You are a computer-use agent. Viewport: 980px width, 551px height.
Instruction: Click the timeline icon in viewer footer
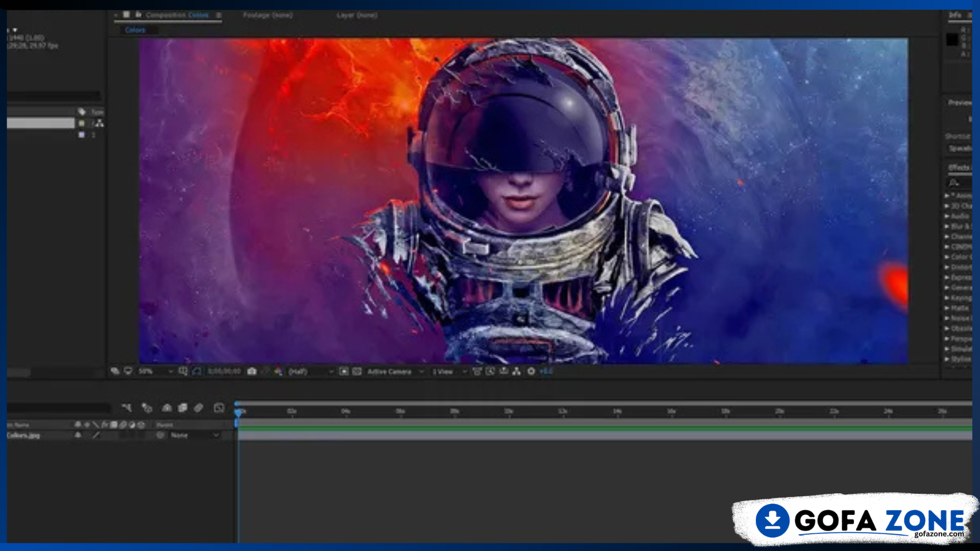[x=504, y=371]
